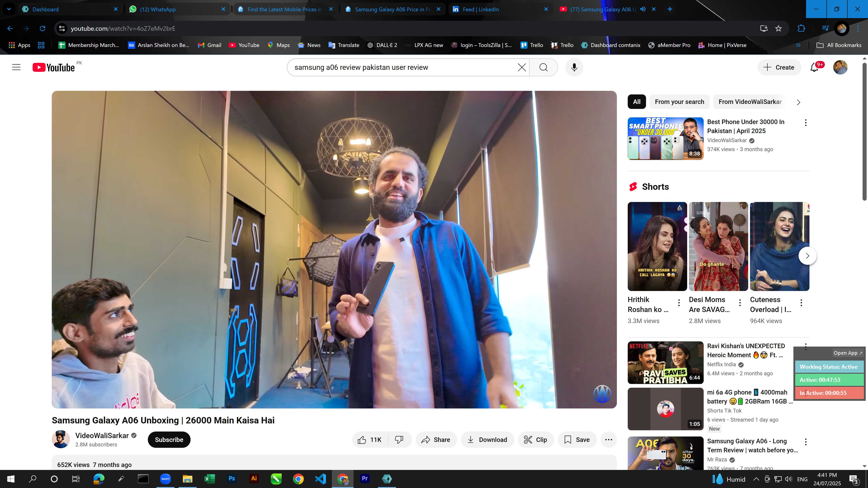Switch to Feed LinkedIn tab

500,9
